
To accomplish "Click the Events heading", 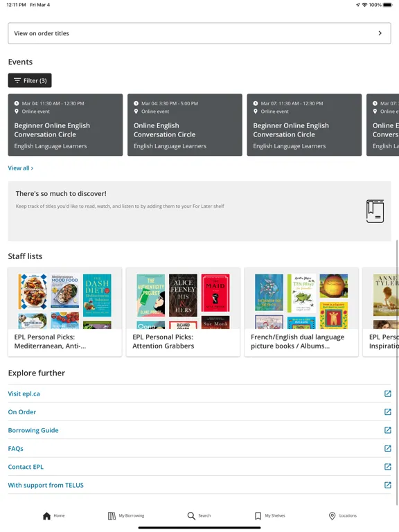I will tap(20, 62).
